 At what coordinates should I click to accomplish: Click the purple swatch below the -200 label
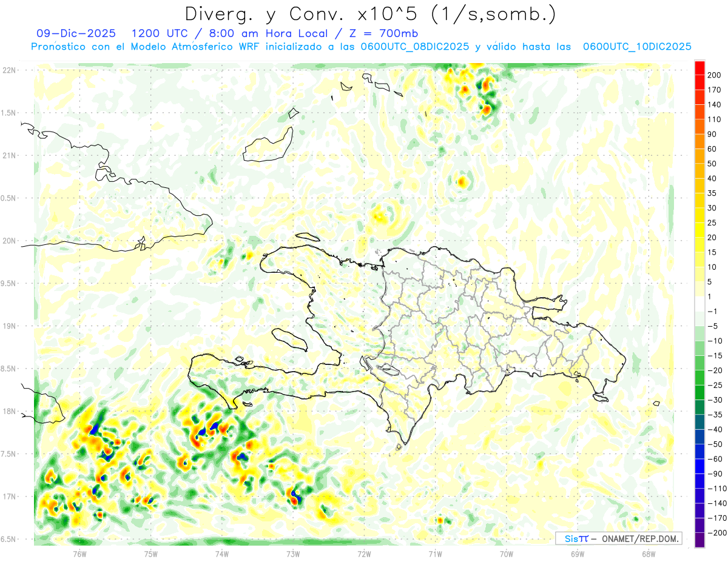pos(699,540)
